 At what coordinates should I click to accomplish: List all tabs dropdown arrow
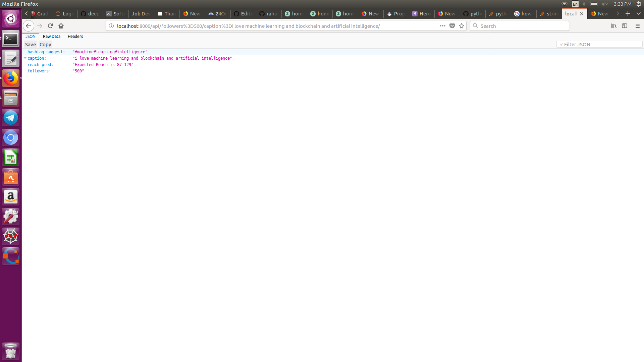[x=639, y=13]
